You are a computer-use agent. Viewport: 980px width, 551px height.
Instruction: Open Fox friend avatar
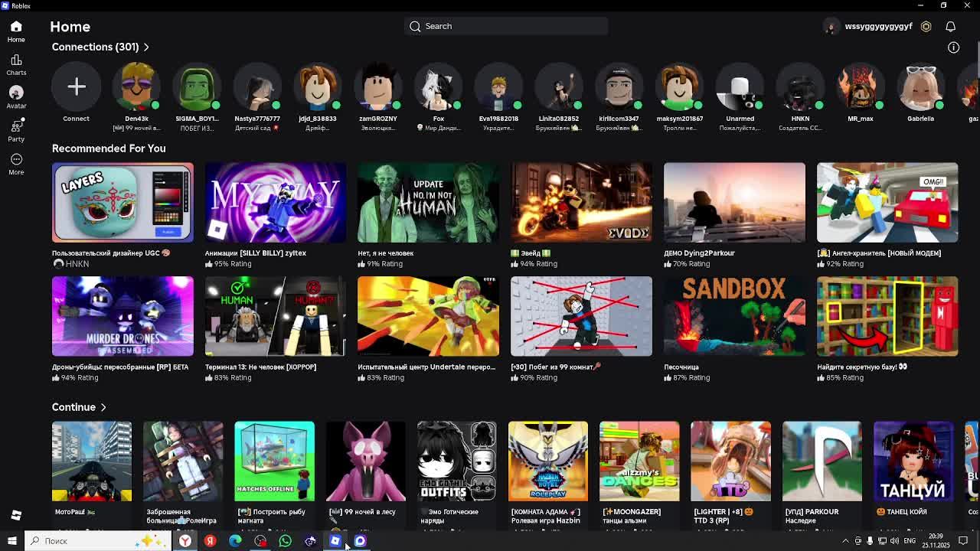(x=438, y=86)
